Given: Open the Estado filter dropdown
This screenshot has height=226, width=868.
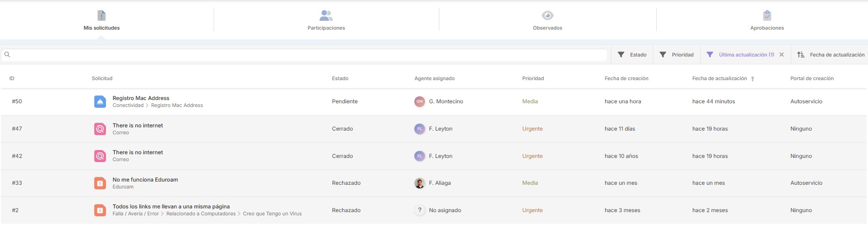Looking at the screenshot, I should pyautogui.click(x=632, y=55).
